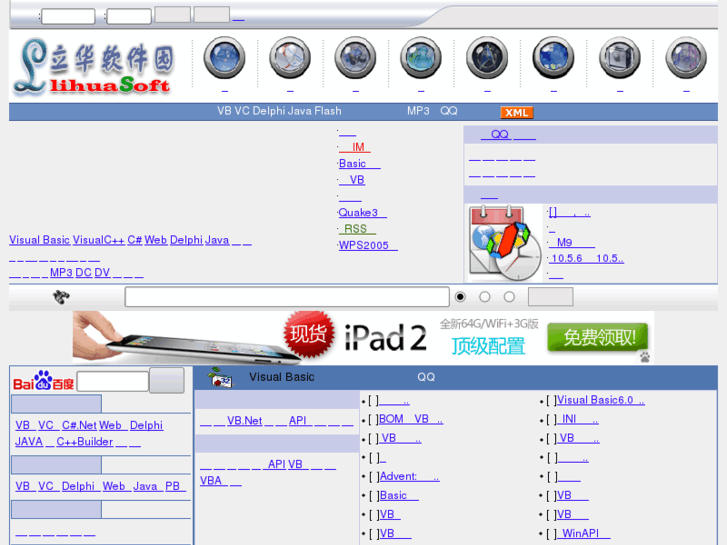Open the Visual Basic top category link
Image resolution: width=727 pixels, height=545 pixels.
click(39, 240)
